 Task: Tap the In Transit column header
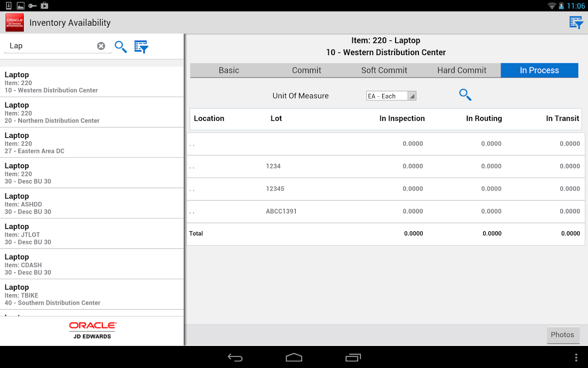click(562, 119)
